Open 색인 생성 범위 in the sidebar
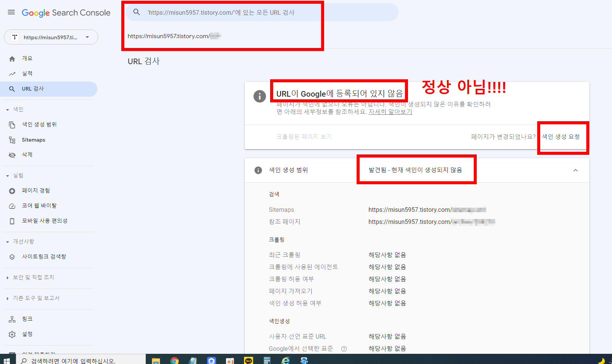The height and width of the screenshot is (364, 612). click(x=39, y=124)
